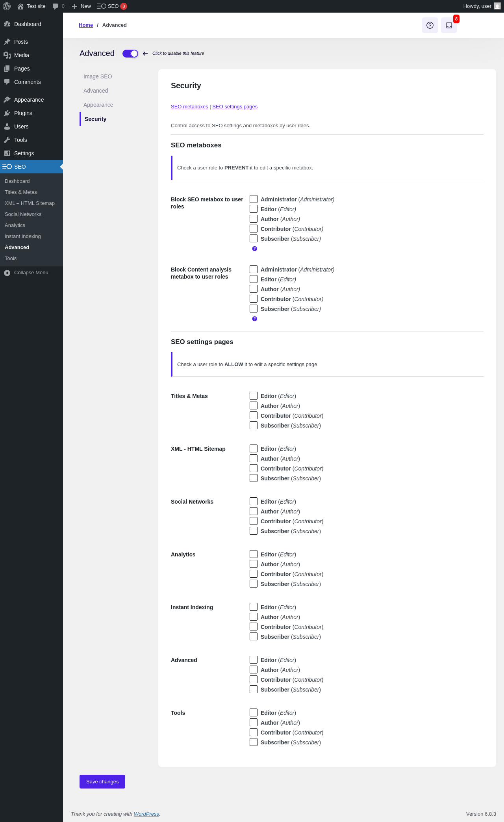This screenshot has width=504, height=822.
Task: Collapse the admin sidebar menu
Action: tap(31, 273)
